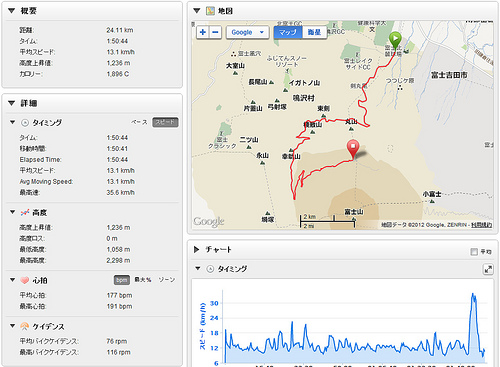Collapse the 詳細 details panel
Viewport: 500px width, 367px height.
[12, 103]
